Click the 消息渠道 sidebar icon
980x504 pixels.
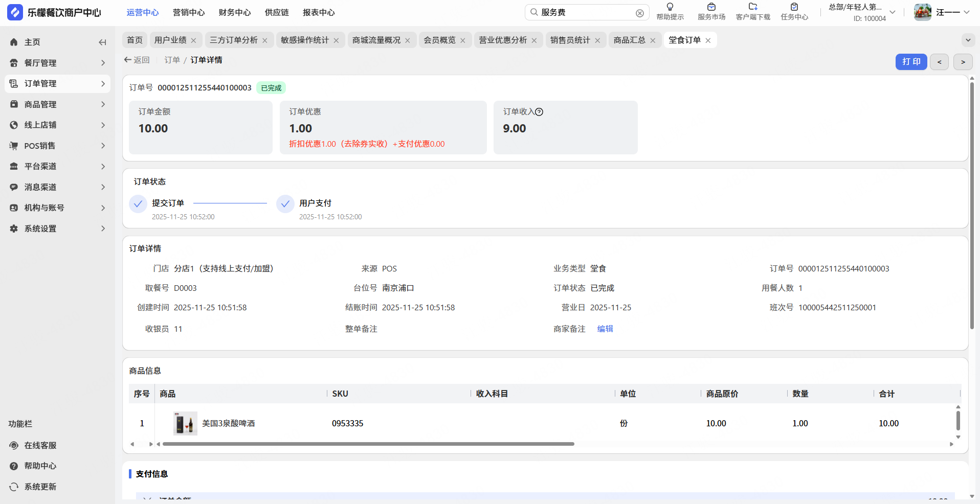point(14,187)
